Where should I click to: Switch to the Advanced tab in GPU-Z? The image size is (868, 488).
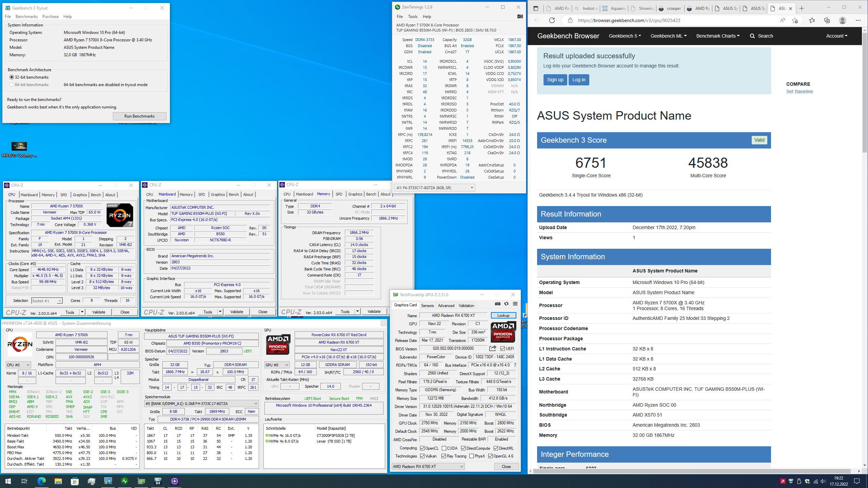tap(446, 305)
